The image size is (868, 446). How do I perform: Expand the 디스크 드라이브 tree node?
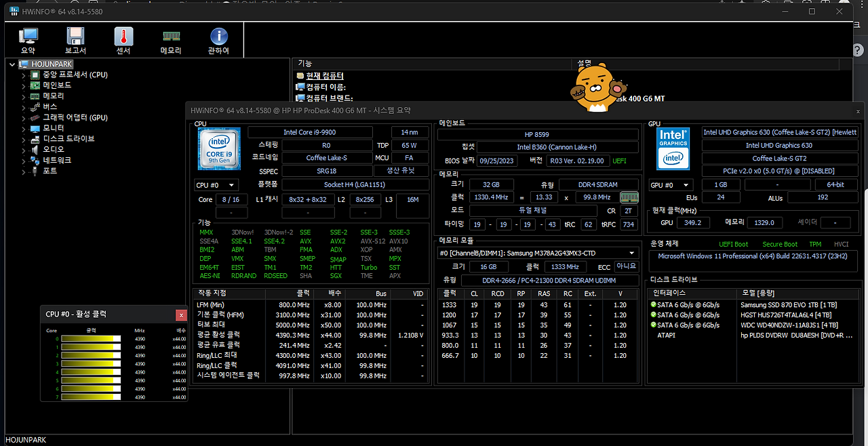click(x=24, y=139)
